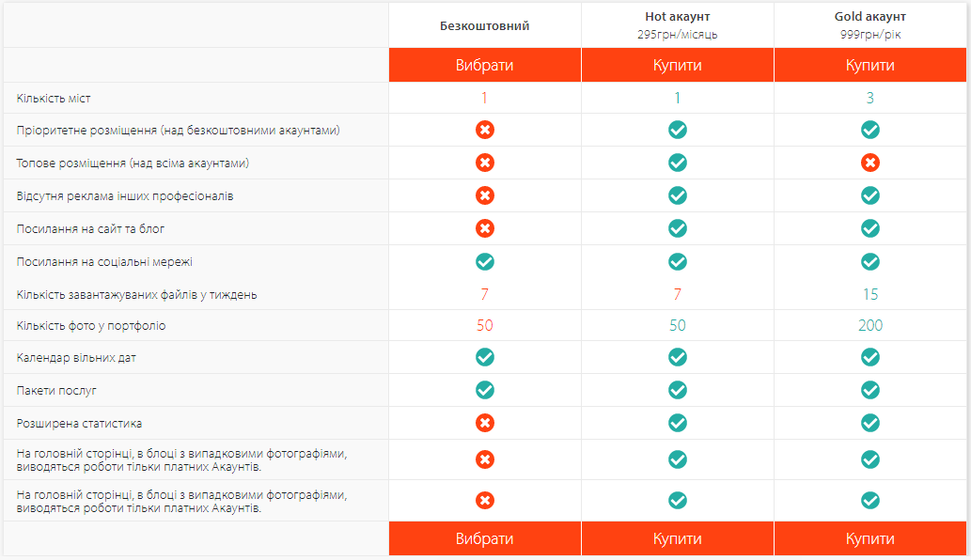Viewport: 971px width, 560px height.
Task: Click the value 15 for files per week
Action: point(870,294)
